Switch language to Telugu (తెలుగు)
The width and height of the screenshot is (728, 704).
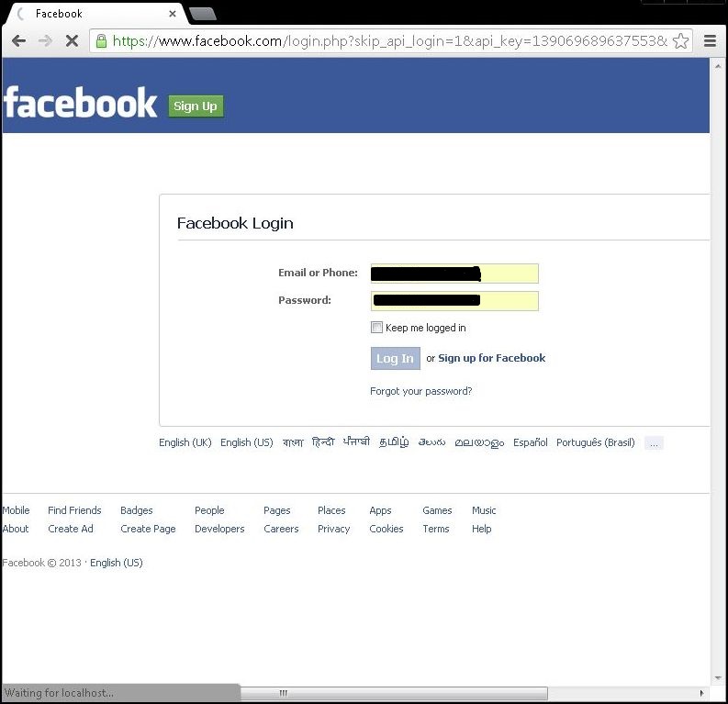pyautogui.click(x=431, y=442)
